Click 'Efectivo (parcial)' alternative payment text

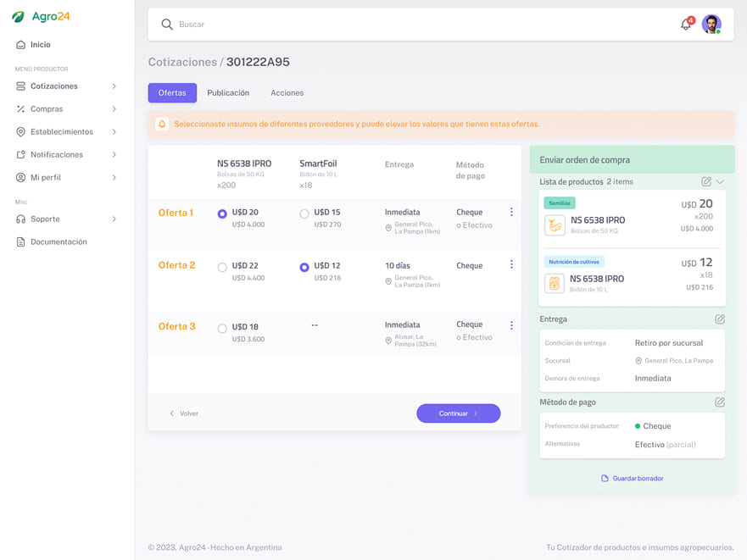click(x=665, y=444)
